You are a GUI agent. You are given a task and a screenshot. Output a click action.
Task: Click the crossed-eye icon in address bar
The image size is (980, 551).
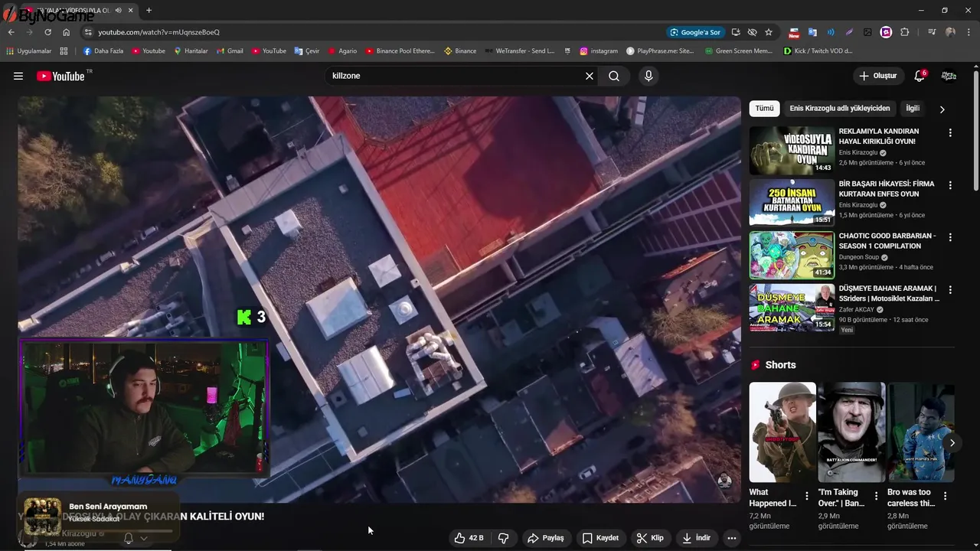tap(752, 32)
